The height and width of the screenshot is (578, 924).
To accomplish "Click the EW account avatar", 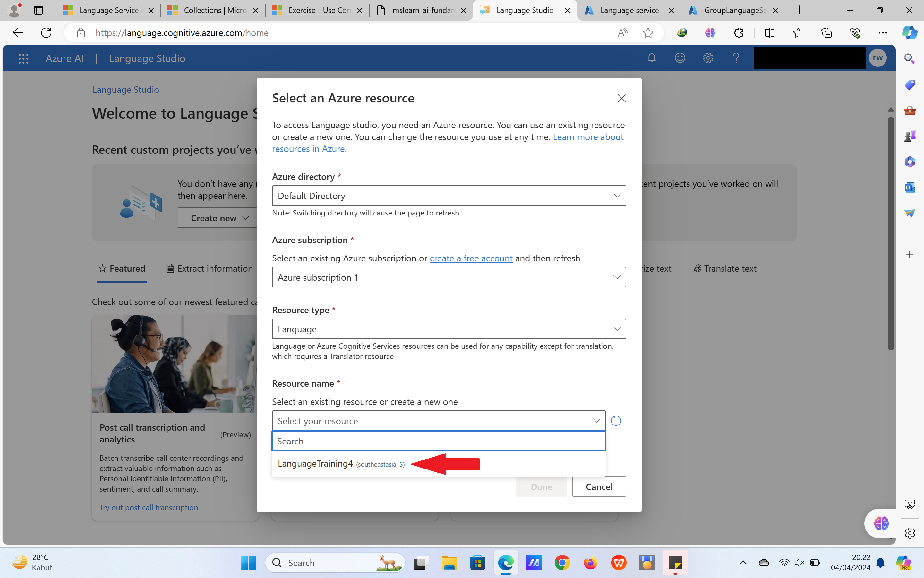I will coord(877,58).
